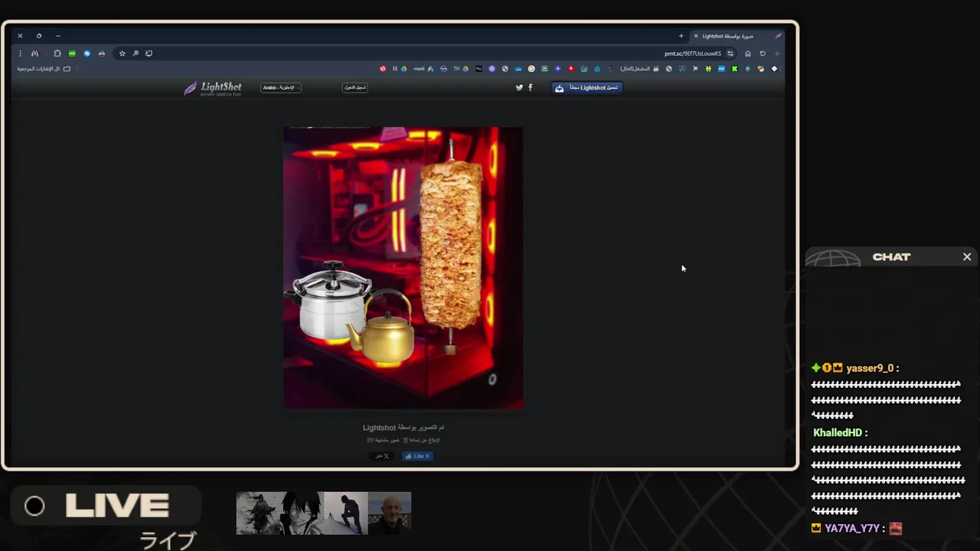
Task: Share on Facebook f icon
Action: [531, 87]
